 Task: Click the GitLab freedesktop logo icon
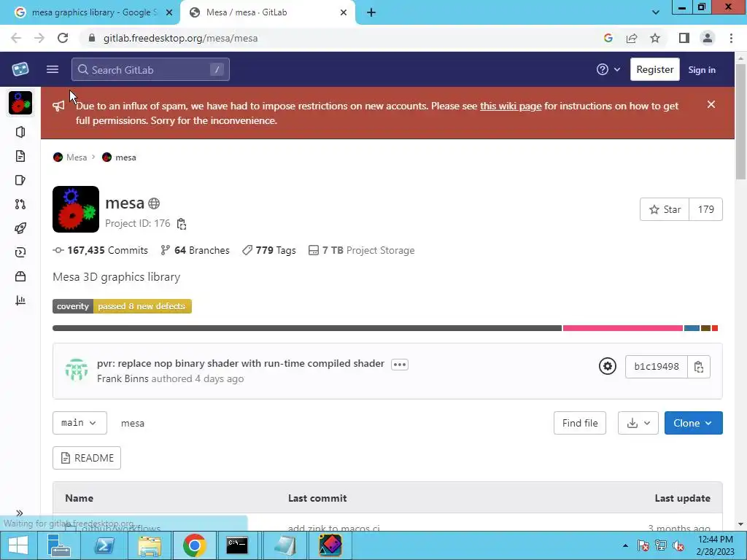[20, 69]
